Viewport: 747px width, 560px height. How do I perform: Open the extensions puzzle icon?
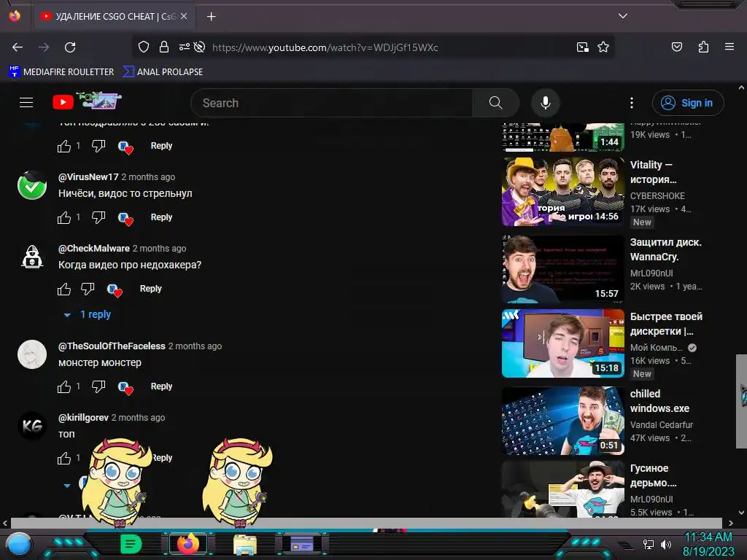[703, 47]
